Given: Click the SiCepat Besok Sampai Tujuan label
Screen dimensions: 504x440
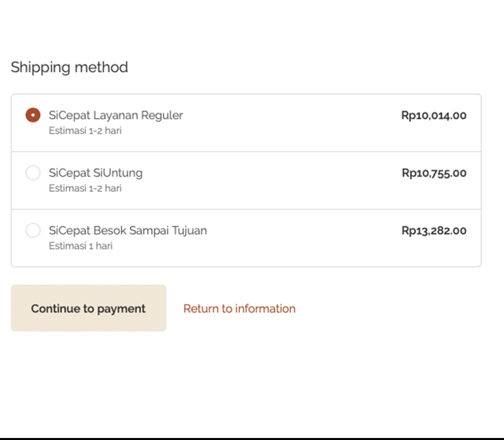Looking at the screenshot, I should [x=128, y=231].
